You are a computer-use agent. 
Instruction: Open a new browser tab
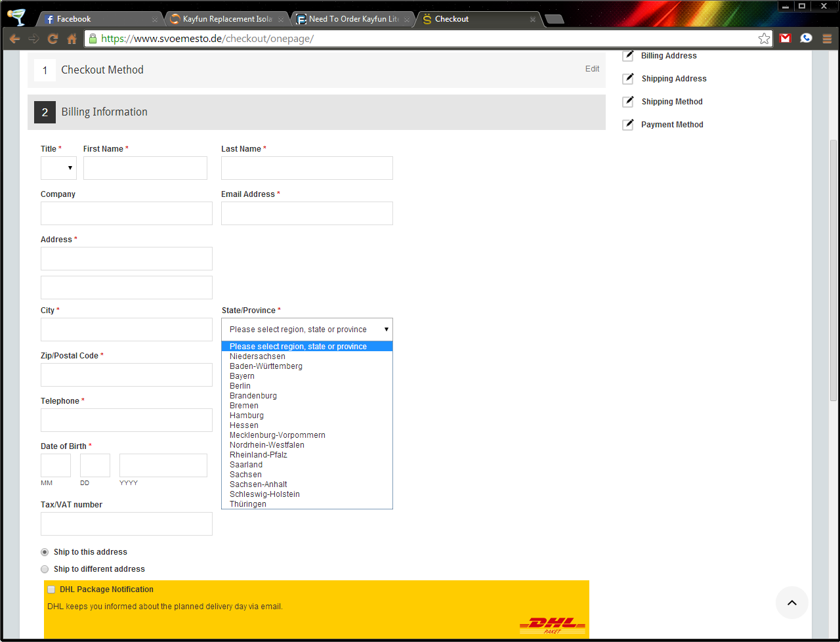coord(555,19)
